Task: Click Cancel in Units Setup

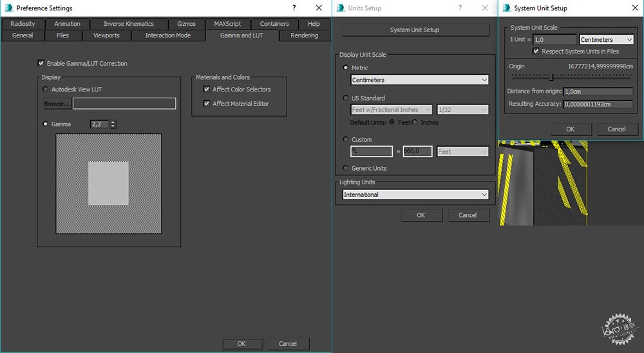Action: click(x=468, y=215)
